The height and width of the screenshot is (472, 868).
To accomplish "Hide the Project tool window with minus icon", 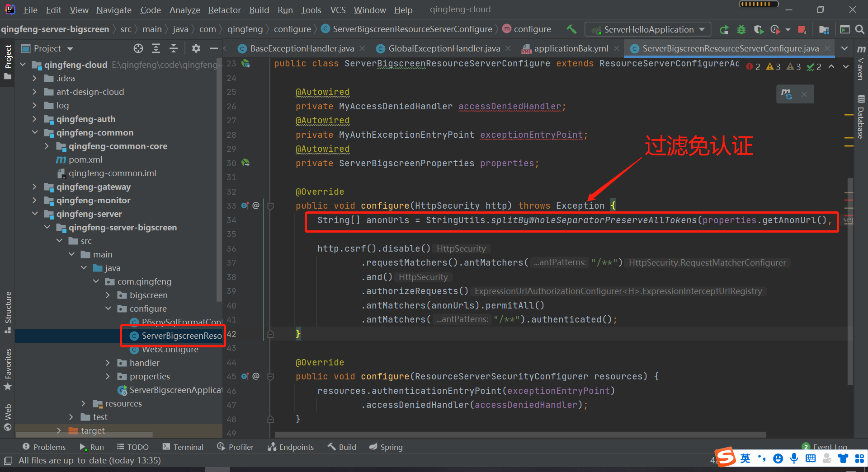I will coord(213,48).
